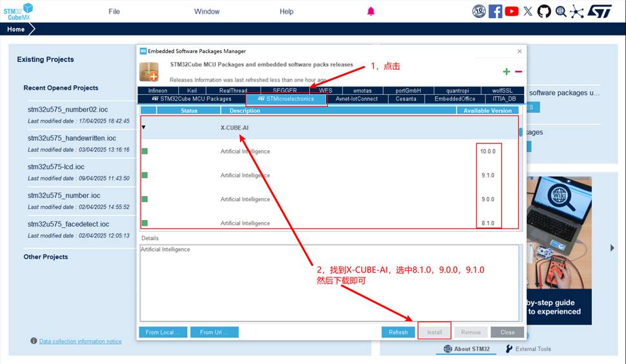Switch to emotas tab
The height and width of the screenshot is (364, 626).
pyautogui.click(x=363, y=90)
